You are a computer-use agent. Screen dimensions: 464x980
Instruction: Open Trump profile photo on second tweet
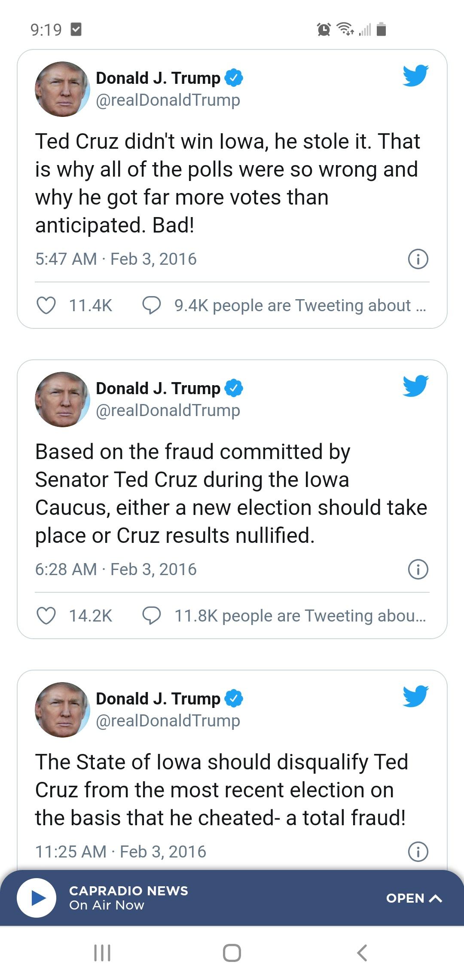coord(63,399)
